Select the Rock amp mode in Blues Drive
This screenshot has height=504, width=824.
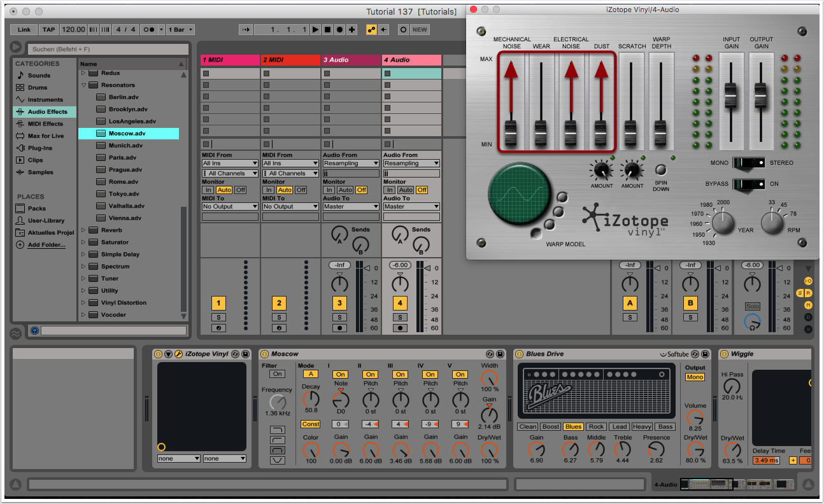[596, 426]
